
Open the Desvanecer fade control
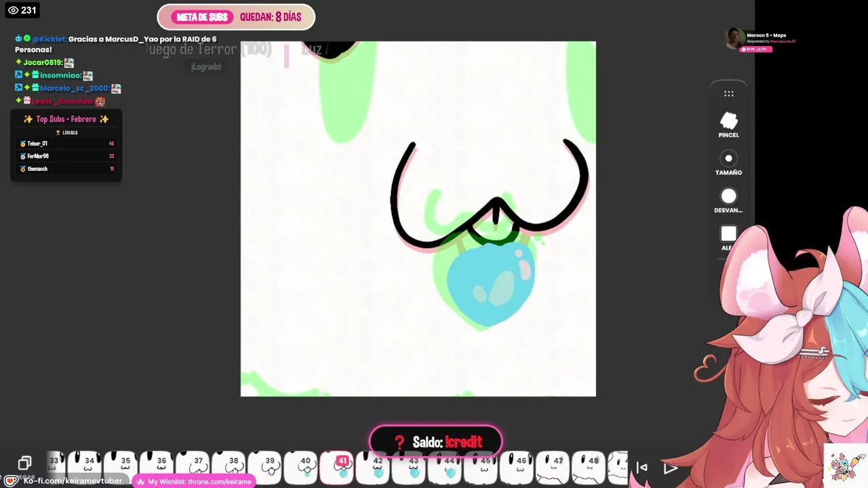pyautogui.click(x=728, y=201)
